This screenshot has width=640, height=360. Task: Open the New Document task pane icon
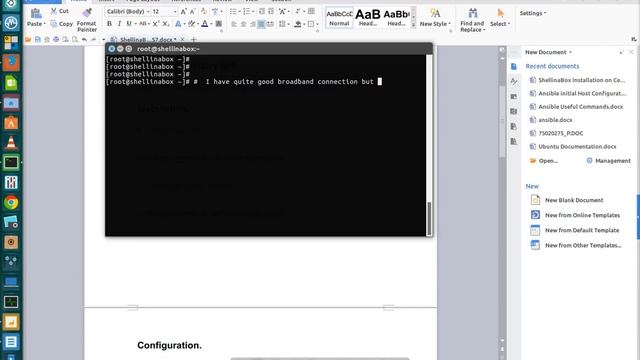[514, 67]
